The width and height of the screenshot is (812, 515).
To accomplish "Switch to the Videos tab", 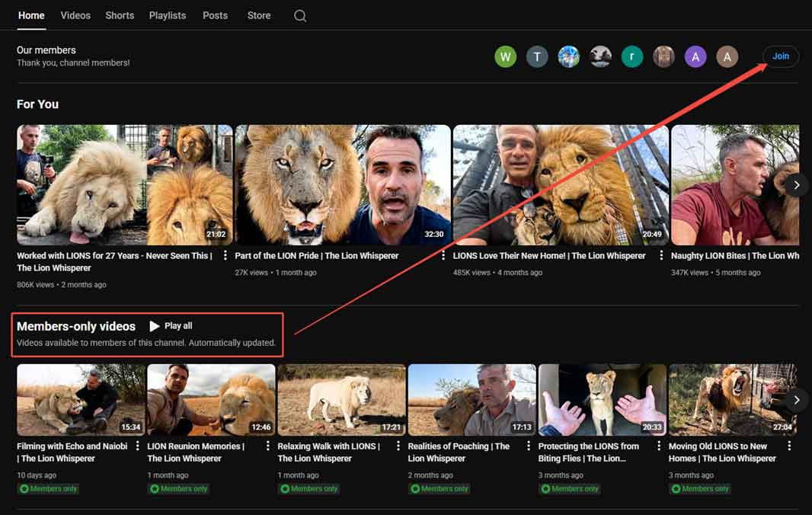I will 75,14.
